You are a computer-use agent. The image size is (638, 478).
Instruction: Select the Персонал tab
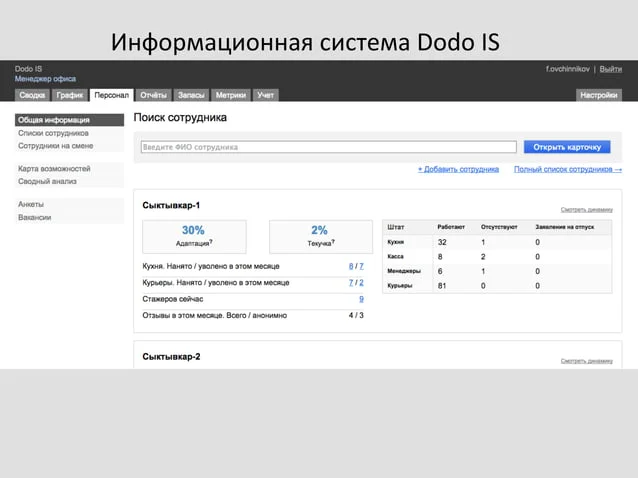111,95
